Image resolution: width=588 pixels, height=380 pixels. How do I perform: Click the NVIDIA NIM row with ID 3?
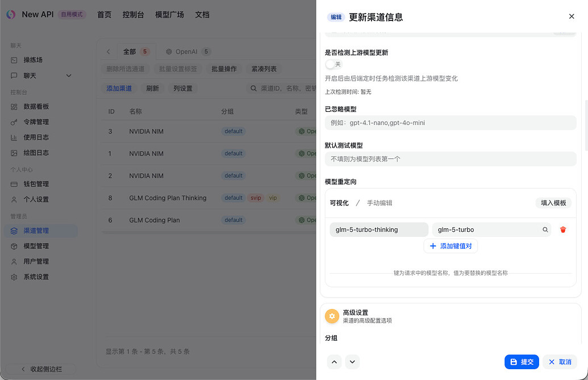pos(208,132)
